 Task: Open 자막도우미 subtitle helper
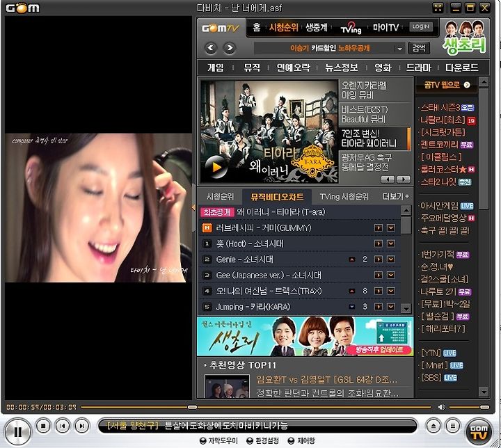(x=219, y=441)
